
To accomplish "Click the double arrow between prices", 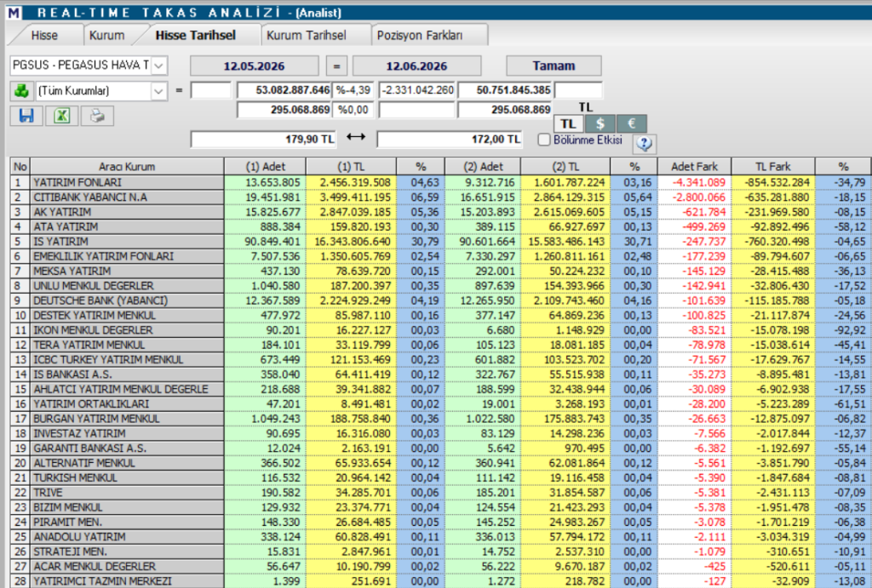I will click(356, 136).
